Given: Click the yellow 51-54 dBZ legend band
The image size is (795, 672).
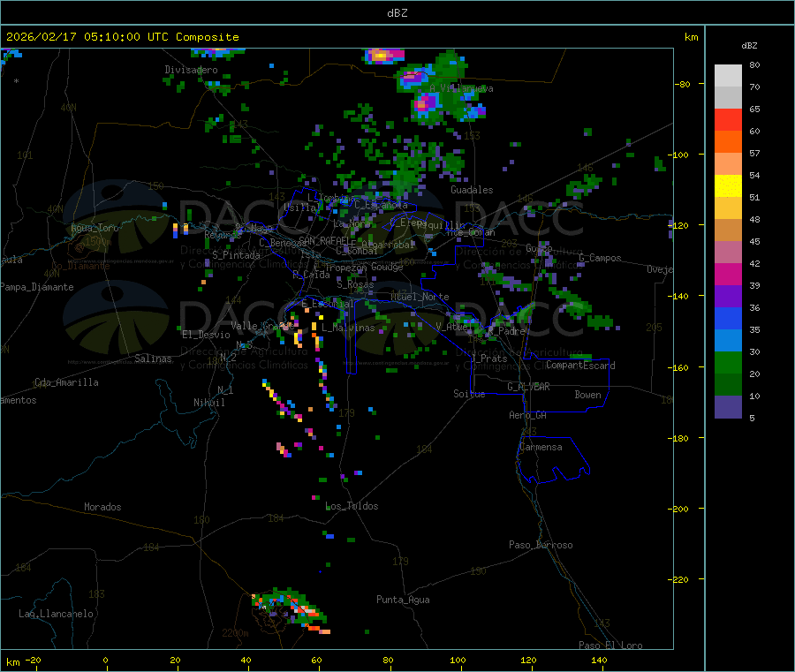Looking at the screenshot, I should (x=728, y=186).
